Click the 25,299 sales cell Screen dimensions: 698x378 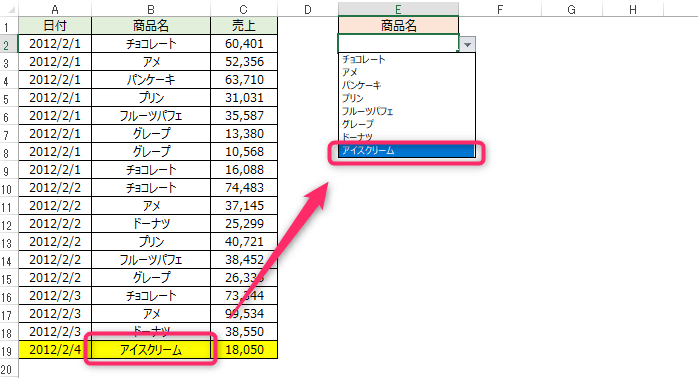(x=243, y=224)
